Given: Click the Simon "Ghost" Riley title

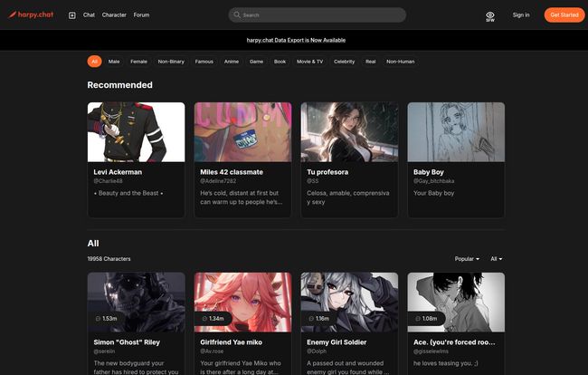Looking at the screenshot, I should (x=127, y=342).
